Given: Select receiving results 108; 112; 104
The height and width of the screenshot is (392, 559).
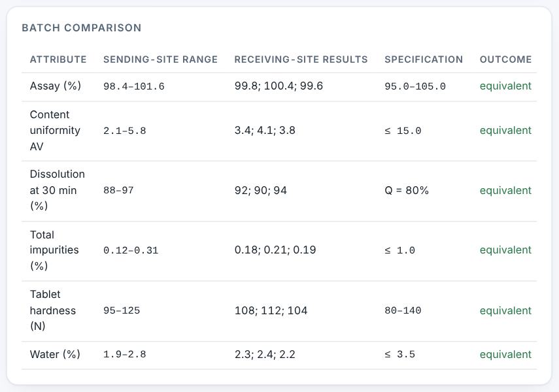Looking at the screenshot, I should (271, 310).
